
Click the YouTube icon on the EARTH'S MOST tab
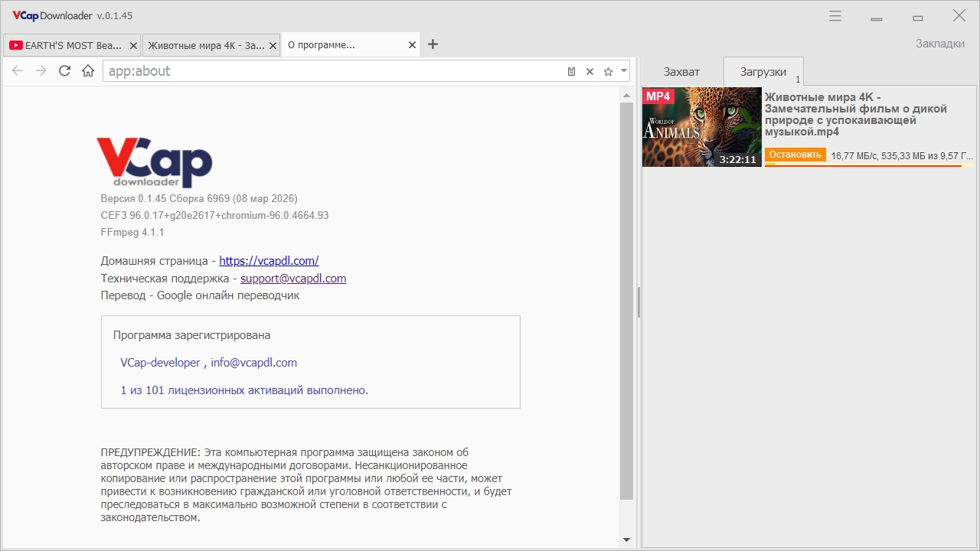15,45
